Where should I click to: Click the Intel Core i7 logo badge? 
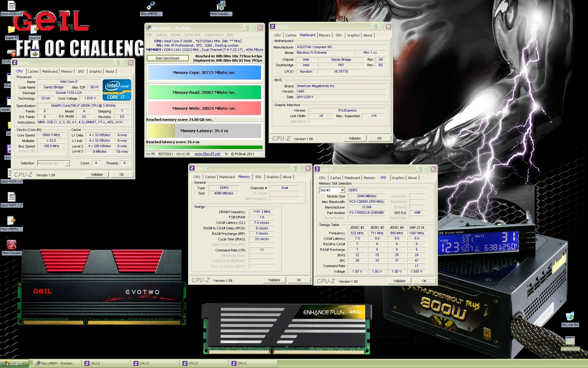point(117,90)
